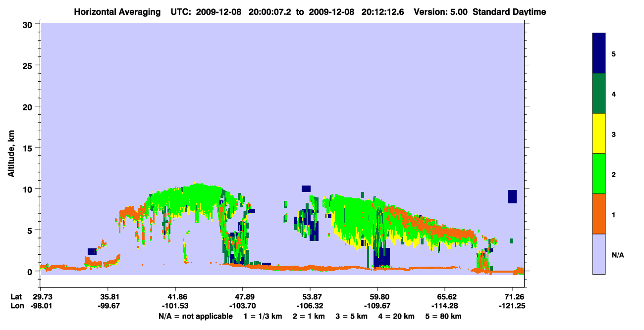Click the longitude value -106.32
Viewport: 644px width, 330px height.
pyautogui.click(x=310, y=306)
